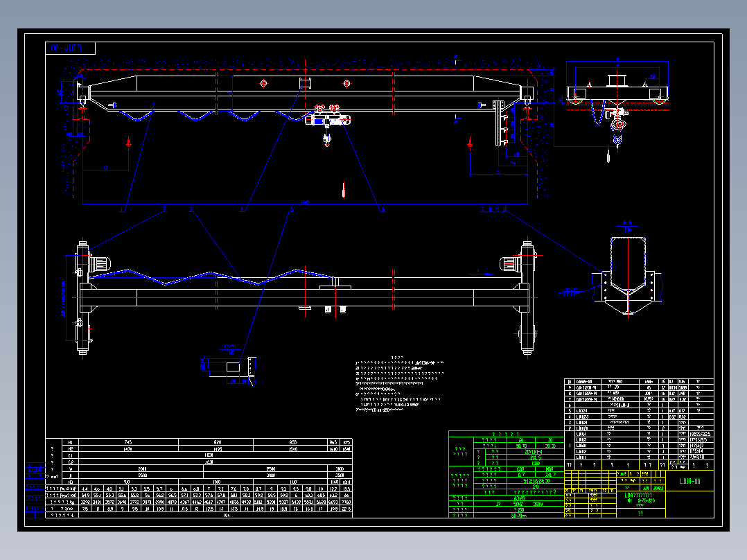The height and width of the screenshot is (560, 747).
Task: Select the 855 cell in the dimension table
Action: coord(290,442)
